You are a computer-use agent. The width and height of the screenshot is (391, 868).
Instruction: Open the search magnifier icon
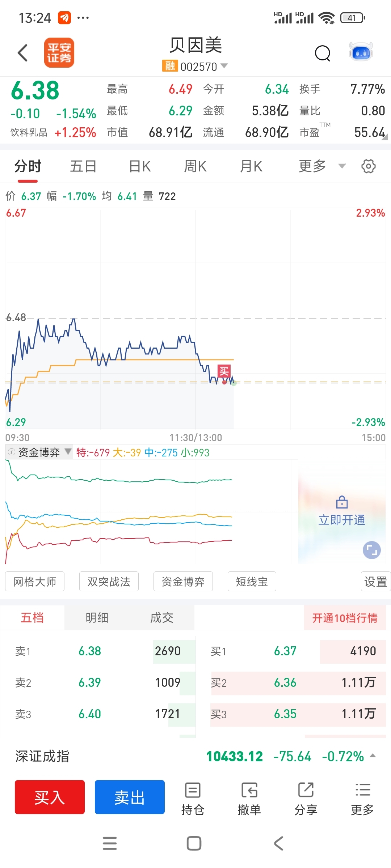pos(323,54)
